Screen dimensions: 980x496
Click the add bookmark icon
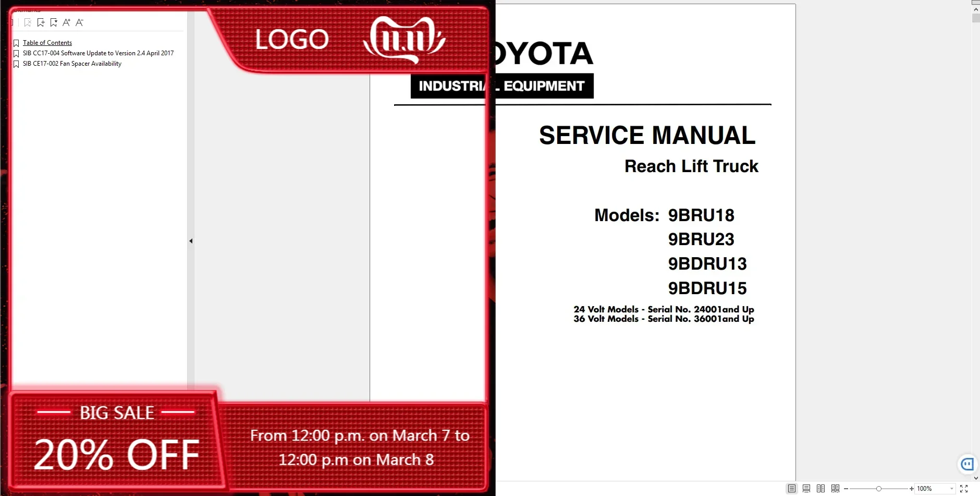pos(41,22)
